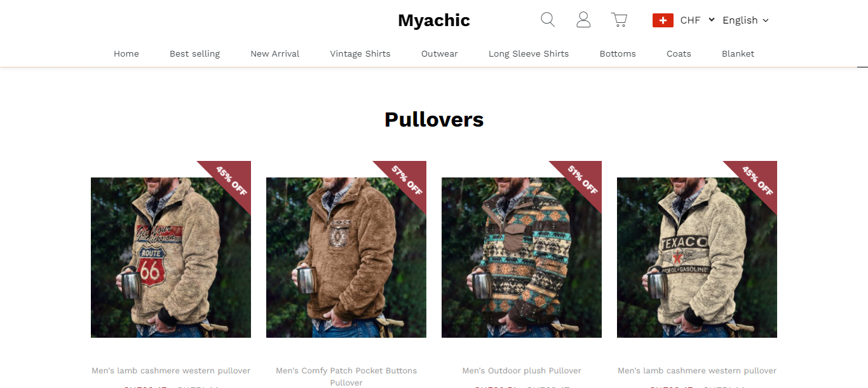Go to the Home menu item
868x388 pixels.
[126, 54]
